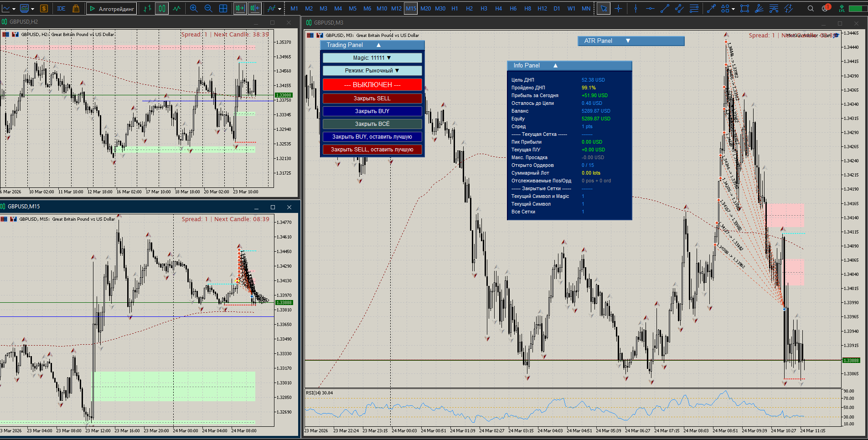
Task: Click Закрыть ВСЁ button
Action: click(372, 124)
